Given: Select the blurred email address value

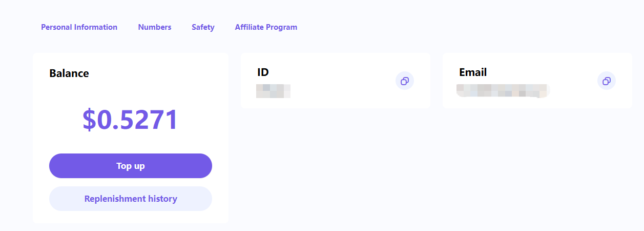Looking at the screenshot, I should (x=502, y=91).
